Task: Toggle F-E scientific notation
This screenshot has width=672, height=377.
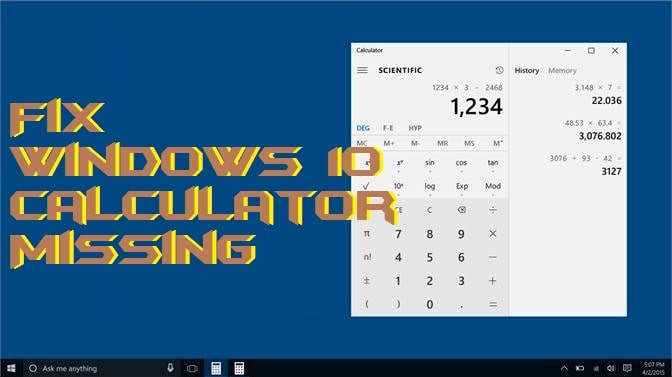Action: coord(388,128)
